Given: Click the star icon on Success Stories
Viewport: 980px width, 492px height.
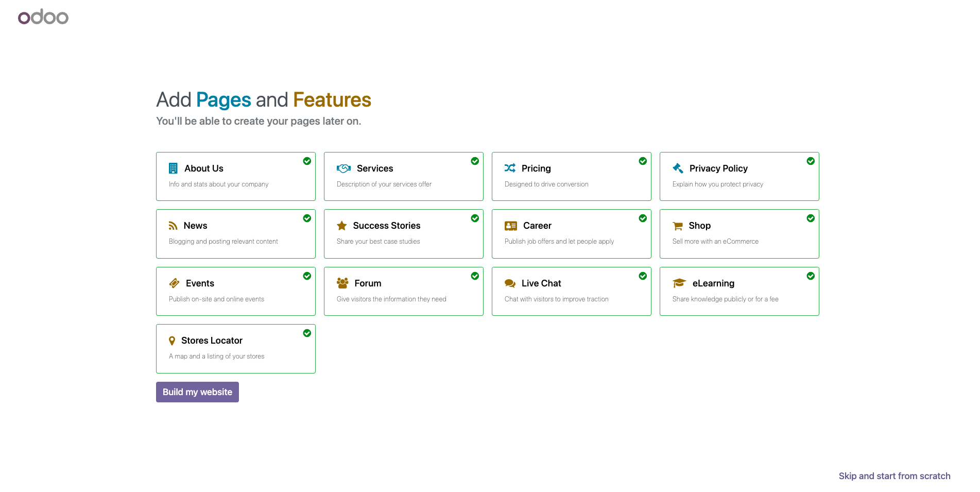Looking at the screenshot, I should [341, 226].
